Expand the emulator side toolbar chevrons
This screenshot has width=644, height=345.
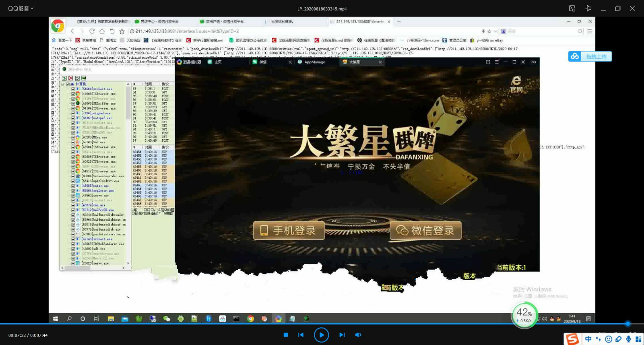point(534,62)
